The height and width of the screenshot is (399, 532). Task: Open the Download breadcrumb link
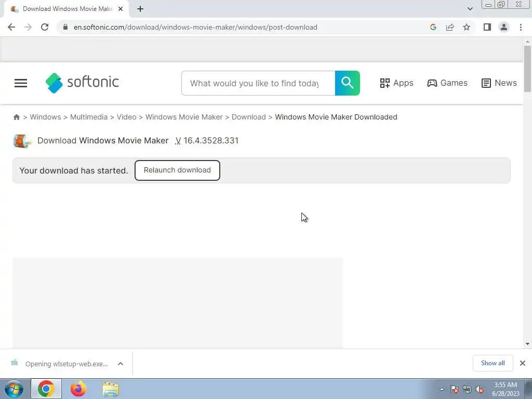[249, 117]
